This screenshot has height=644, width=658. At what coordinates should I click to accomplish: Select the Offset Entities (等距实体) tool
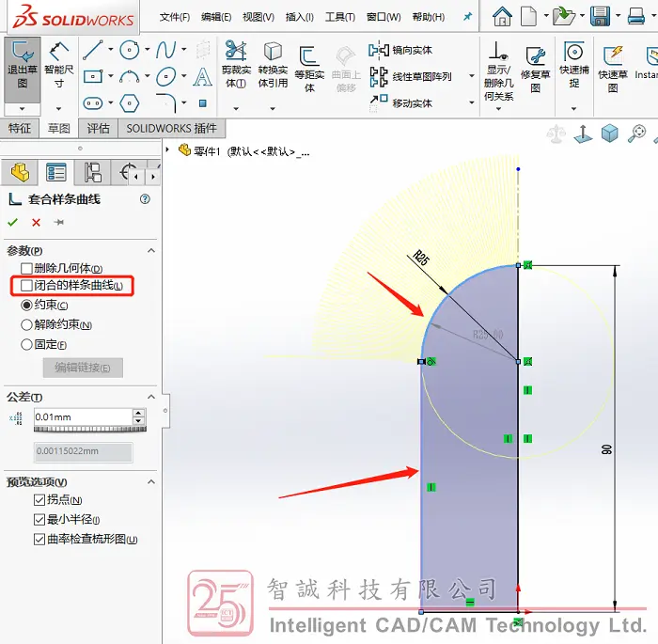(309, 55)
